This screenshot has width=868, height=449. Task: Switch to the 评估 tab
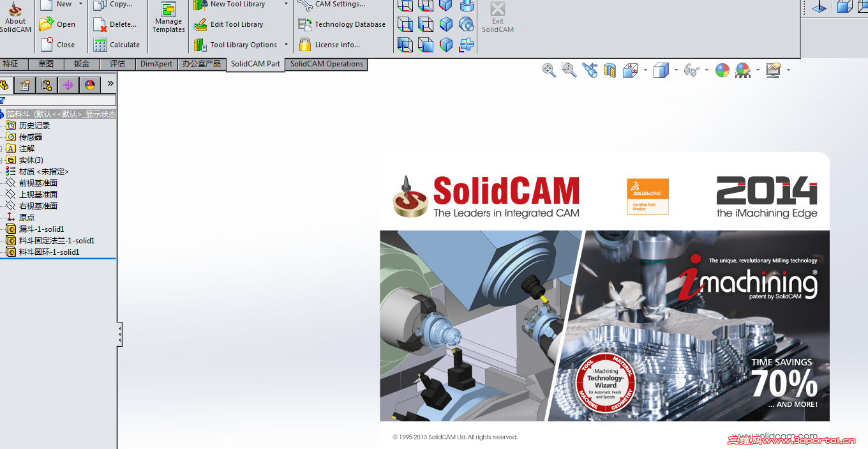117,64
